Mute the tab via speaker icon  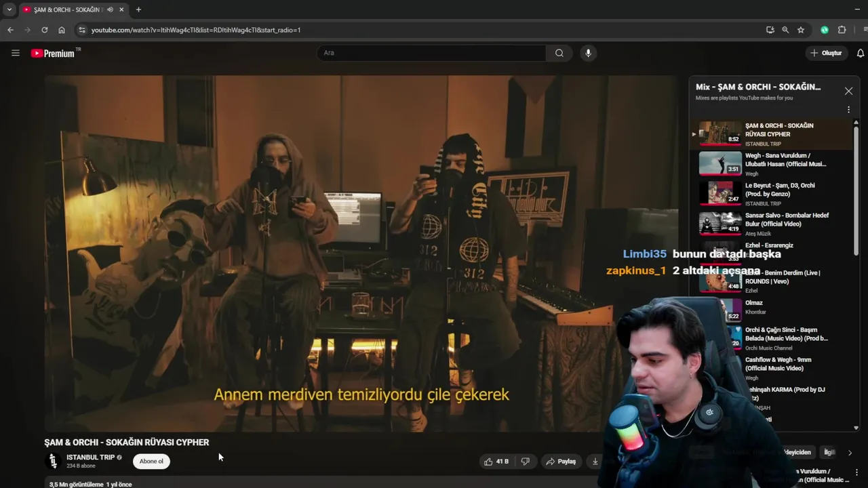click(x=110, y=9)
